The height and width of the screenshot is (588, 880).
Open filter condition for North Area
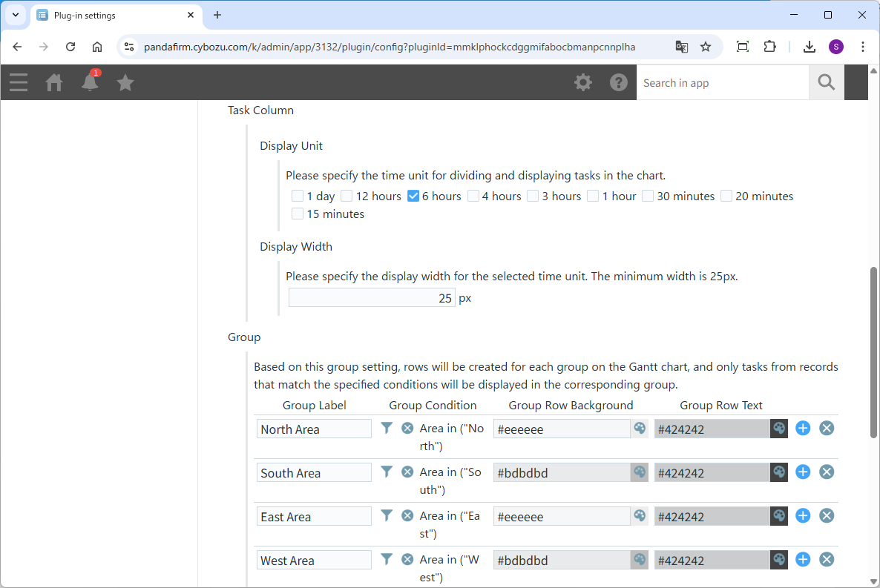click(x=387, y=428)
